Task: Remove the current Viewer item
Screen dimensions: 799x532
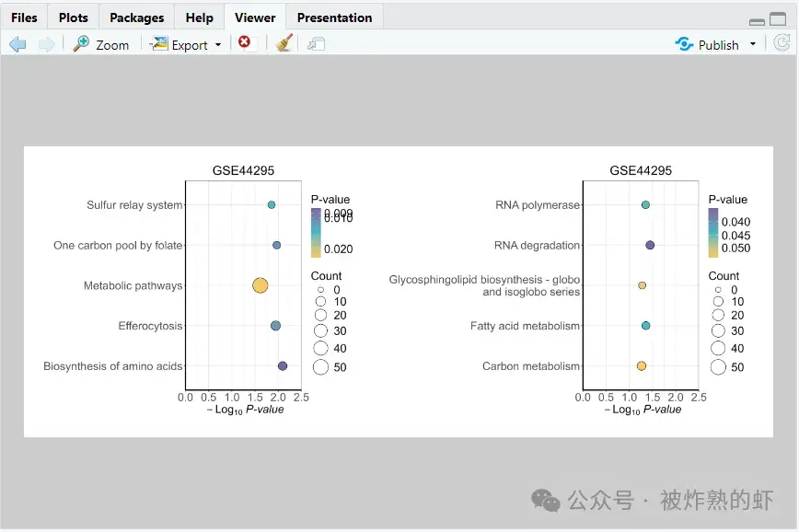Action: pyautogui.click(x=246, y=43)
